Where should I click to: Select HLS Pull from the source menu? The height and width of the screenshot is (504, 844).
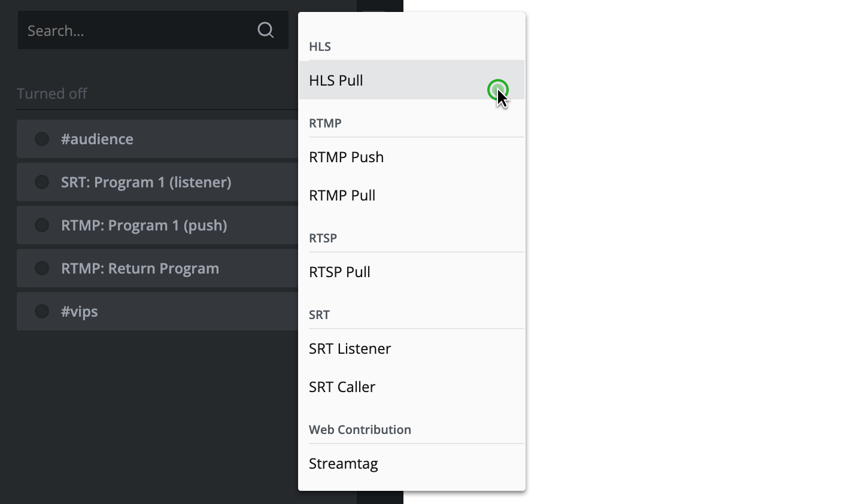[336, 80]
